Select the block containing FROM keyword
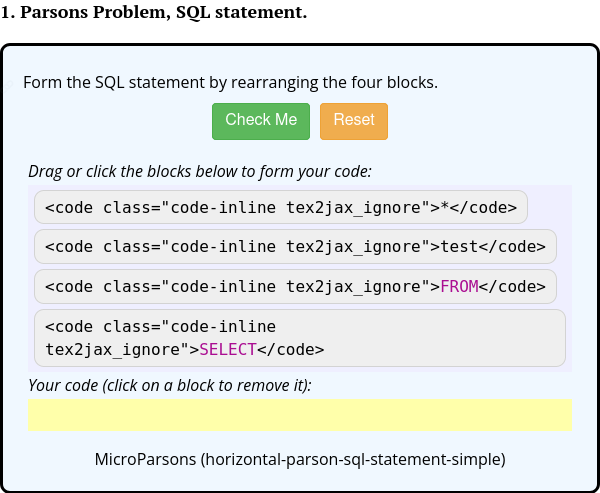Image resolution: width=600 pixels, height=493 pixels. (295, 286)
